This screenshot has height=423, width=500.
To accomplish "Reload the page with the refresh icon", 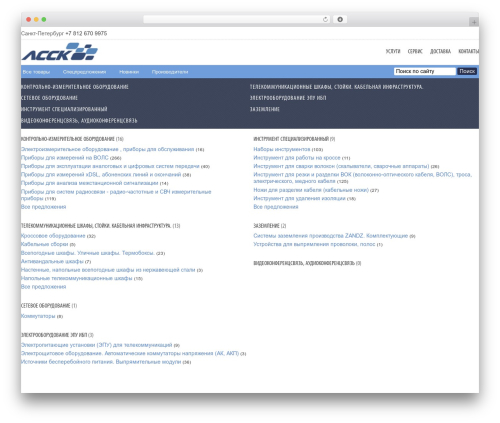I will (x=325, y=20).
